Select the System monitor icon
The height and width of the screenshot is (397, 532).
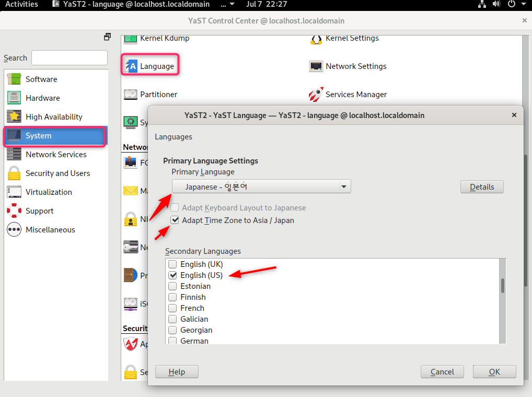click(14, 135)
